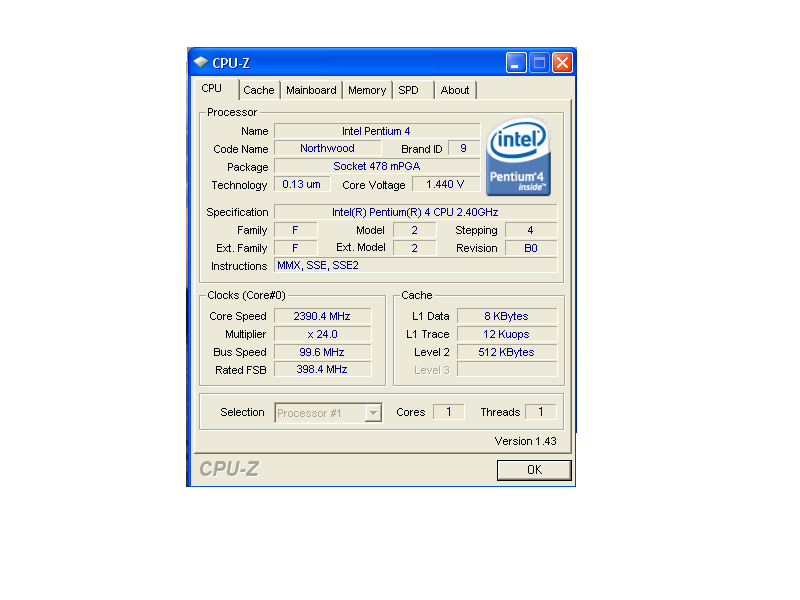Click the Rated FSB 398.4 MHz value
The image size is (800, 600).
click(x=322, y=369)
